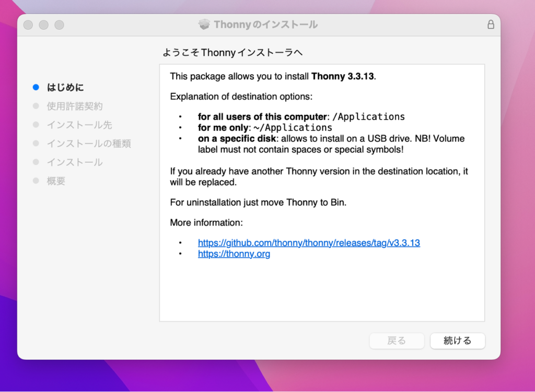Open the https://thonny.org link
The image size is (535, 392).
click(x=234, y=254)
